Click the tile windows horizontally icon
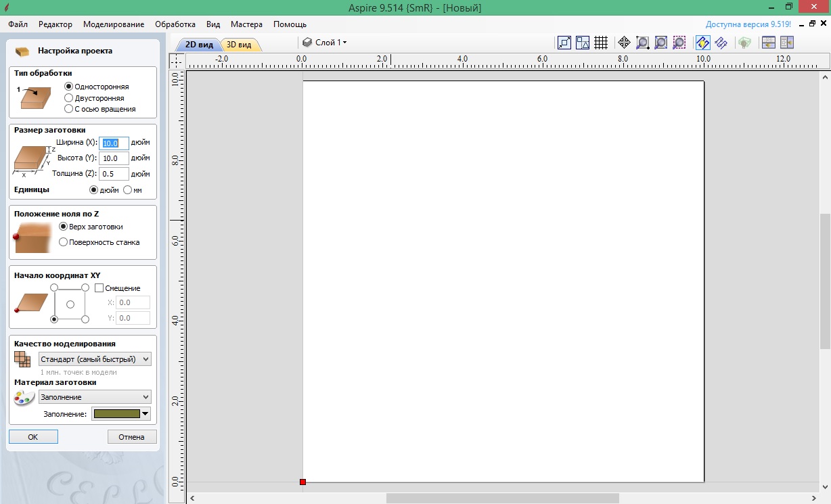 pos(769,43)
